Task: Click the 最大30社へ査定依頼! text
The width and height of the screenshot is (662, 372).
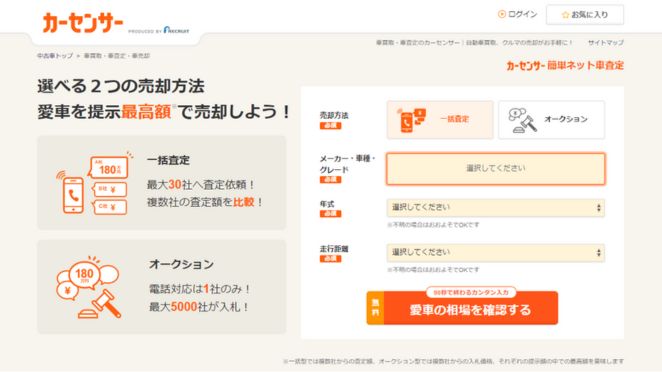Action: [201, 185]
